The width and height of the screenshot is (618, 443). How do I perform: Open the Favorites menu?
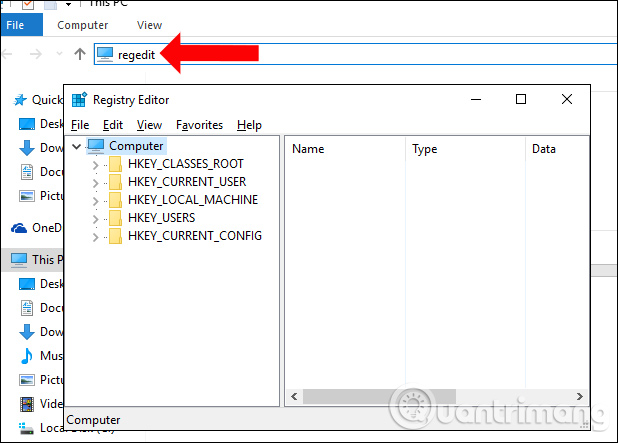[x=199, y=125]
